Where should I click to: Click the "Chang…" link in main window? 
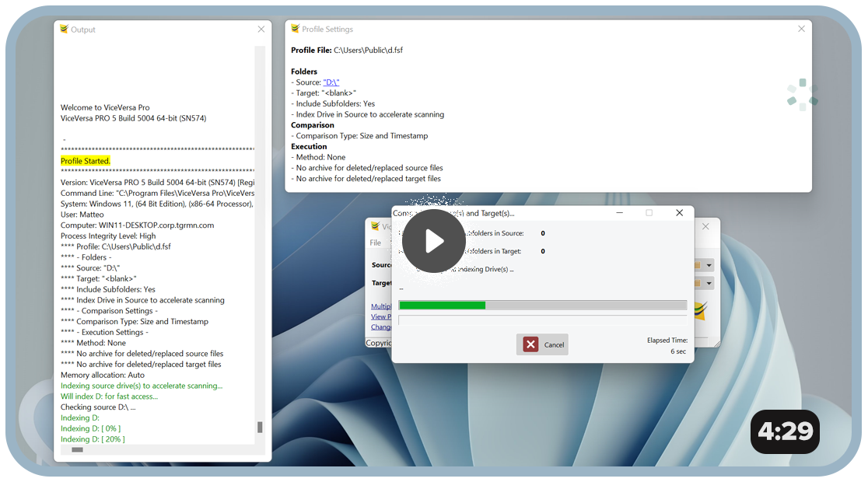pos(381,327)
